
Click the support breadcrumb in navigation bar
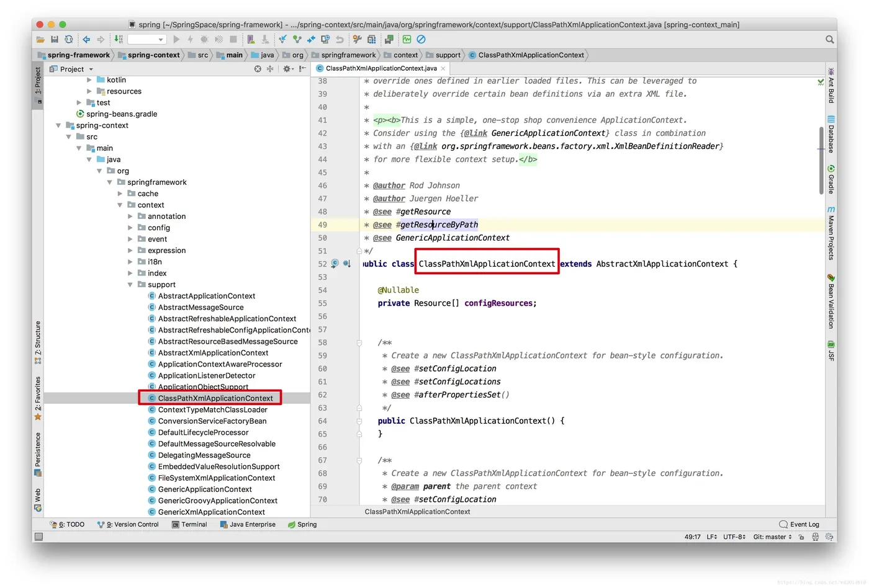pos(443,55)
